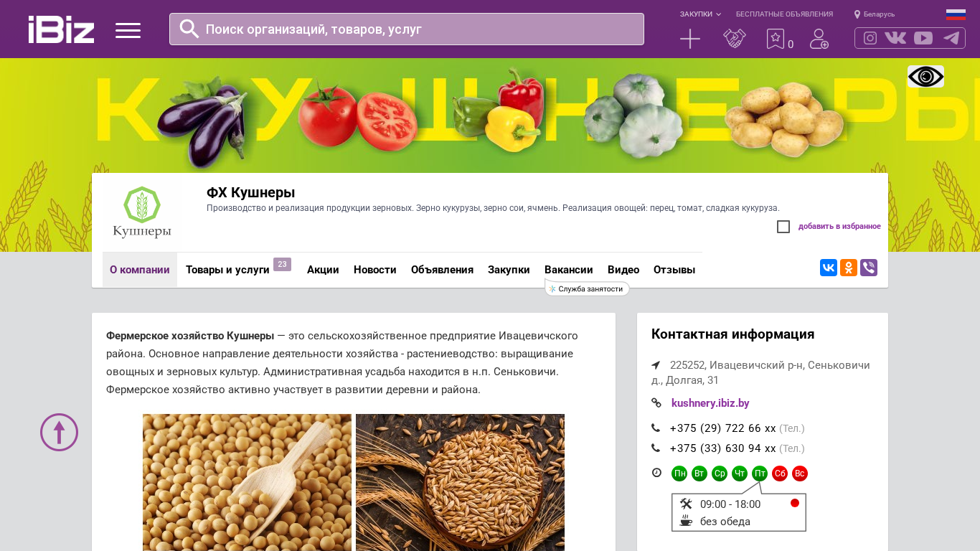Switch to the Акции tab

pos(323,270)
